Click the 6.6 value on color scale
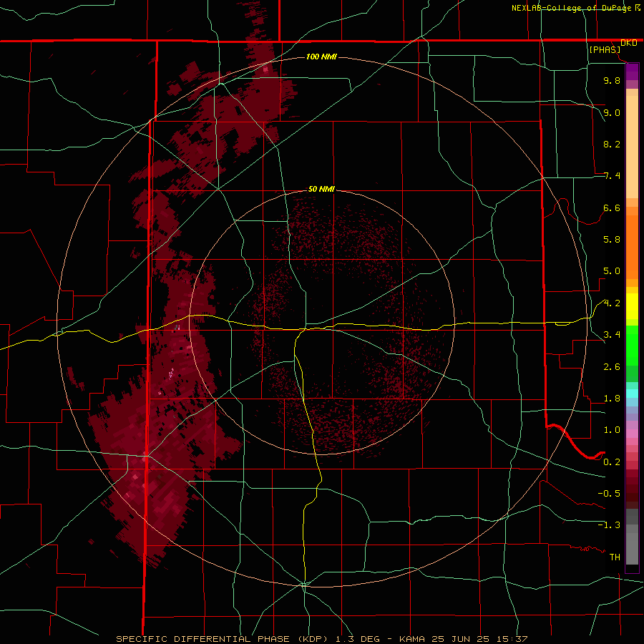 612,208
